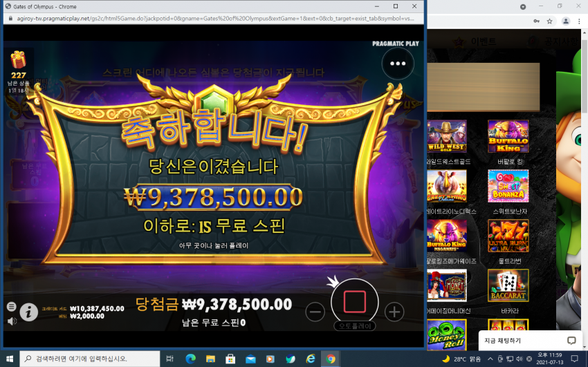Select the 울트라번 game label
This screenshot has width=588, height=367.
point(510,261)
